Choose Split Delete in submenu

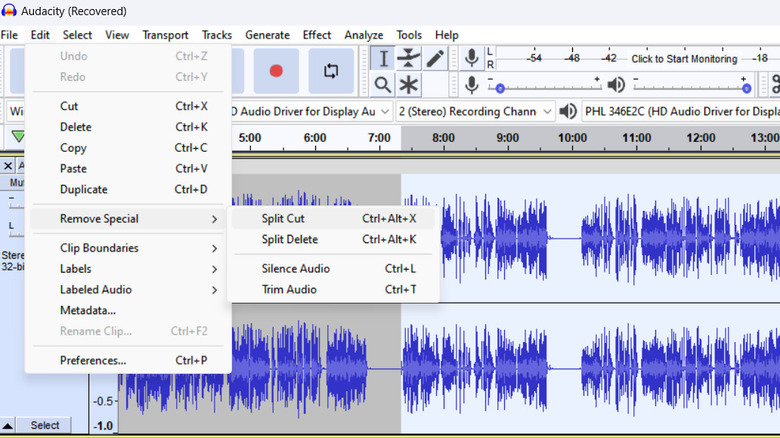[x=333, y=239]
